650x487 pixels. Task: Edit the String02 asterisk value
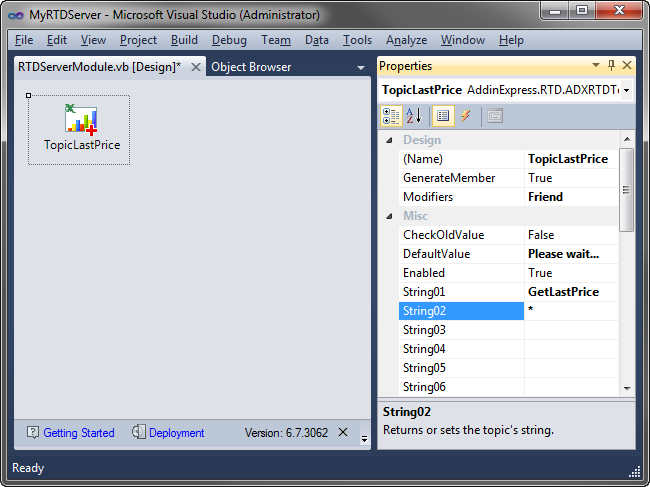571,311
